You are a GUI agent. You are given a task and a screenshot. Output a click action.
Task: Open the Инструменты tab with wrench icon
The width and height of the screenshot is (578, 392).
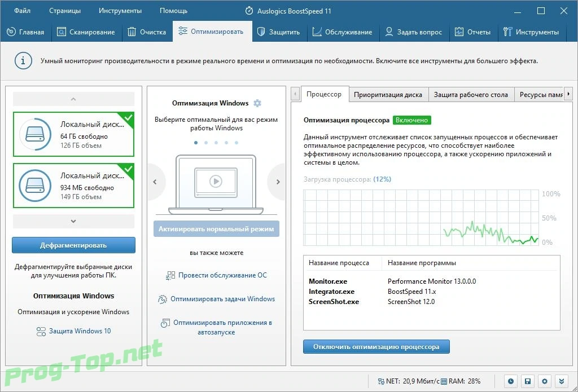click(x=531, y=32)
